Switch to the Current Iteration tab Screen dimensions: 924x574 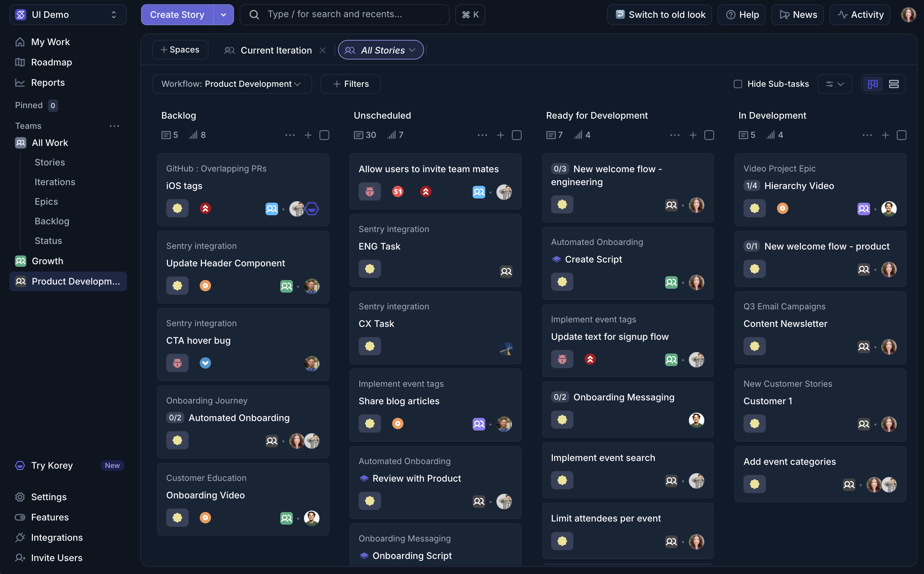(x=276, y=50)
